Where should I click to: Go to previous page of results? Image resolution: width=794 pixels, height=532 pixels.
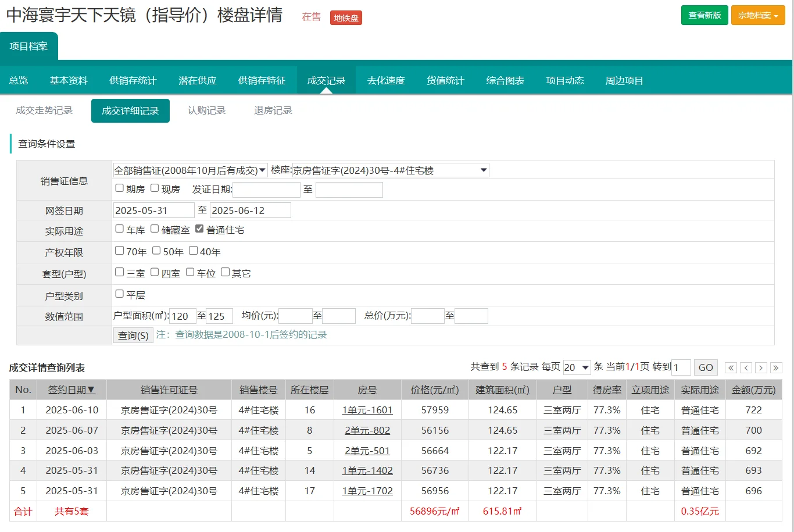[746, 367]
